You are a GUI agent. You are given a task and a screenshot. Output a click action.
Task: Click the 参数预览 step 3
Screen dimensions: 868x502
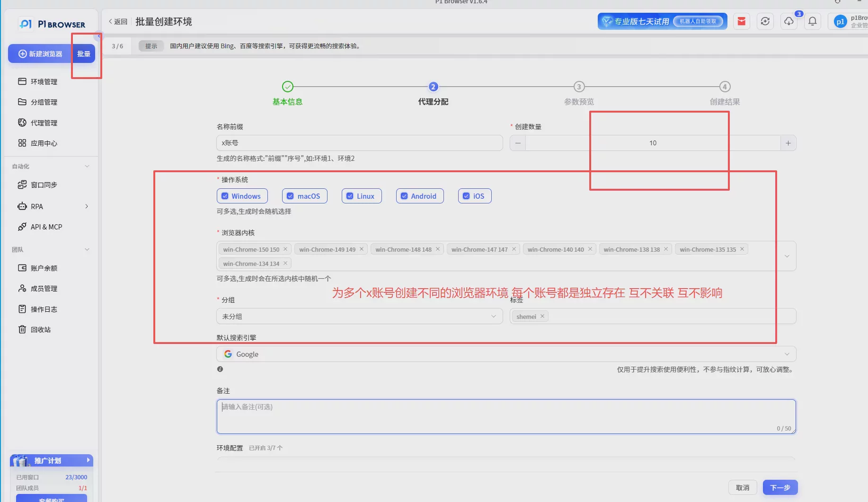579,94
